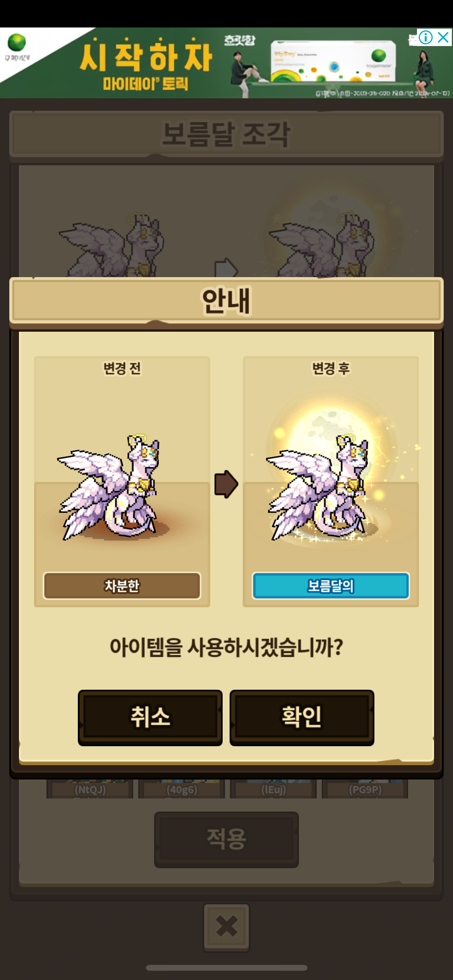453x980 pixels.
Task: Click the brown arrow between the dragons
Action: point(226,484)
